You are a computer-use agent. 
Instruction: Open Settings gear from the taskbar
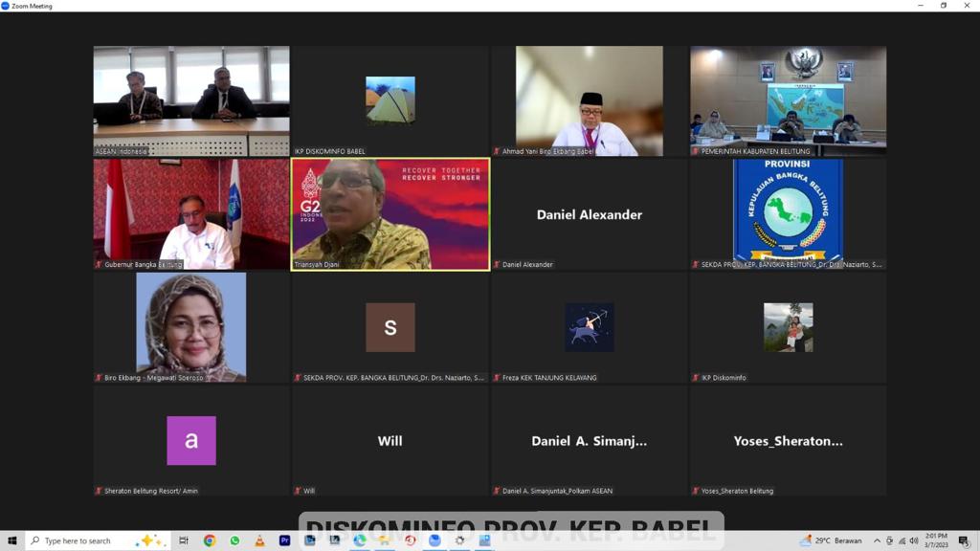[459, 540]
